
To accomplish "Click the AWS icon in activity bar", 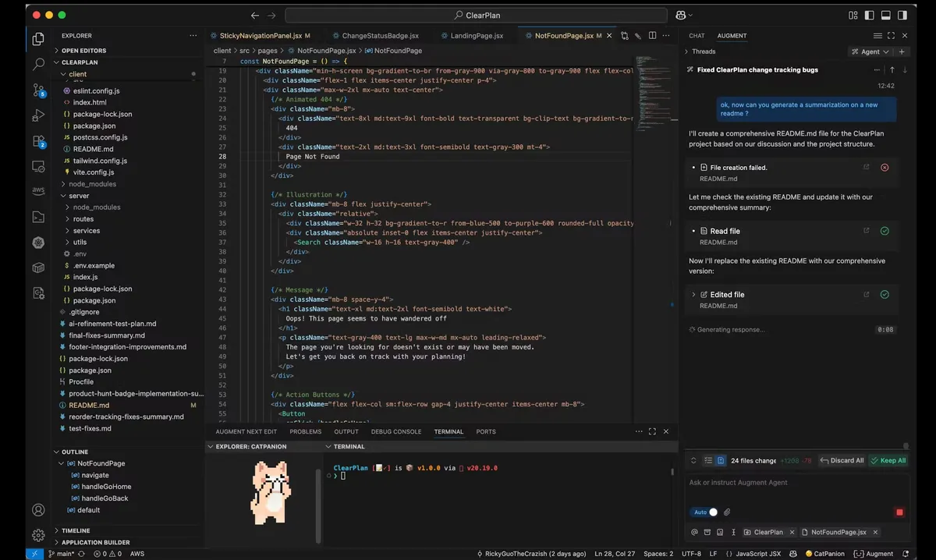I will tap(38, 191).
